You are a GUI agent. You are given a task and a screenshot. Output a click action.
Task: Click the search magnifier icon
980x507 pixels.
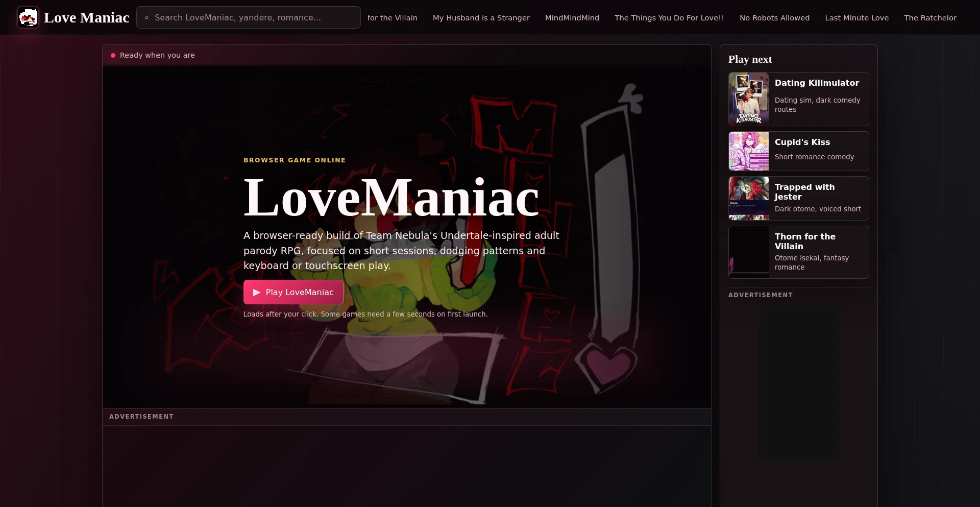146,18
